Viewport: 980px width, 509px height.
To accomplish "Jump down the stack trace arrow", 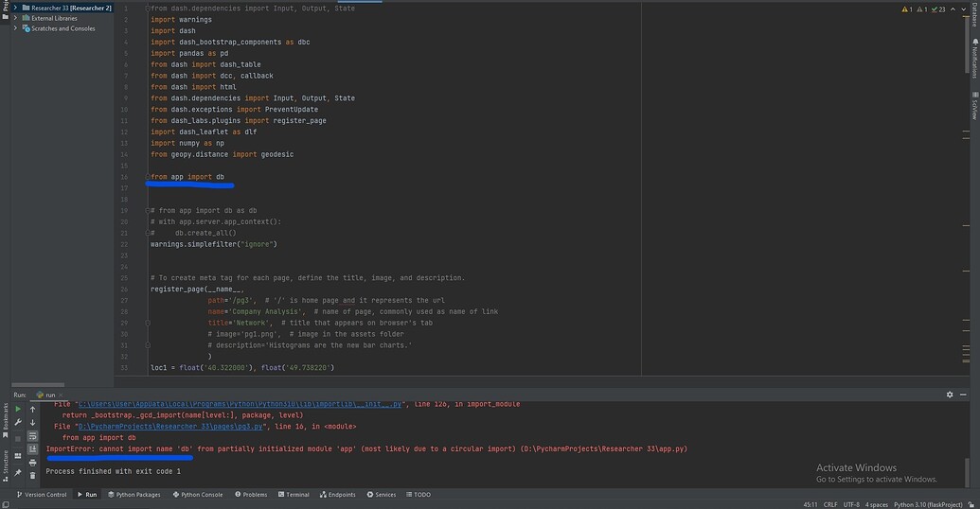I will 32,423.
